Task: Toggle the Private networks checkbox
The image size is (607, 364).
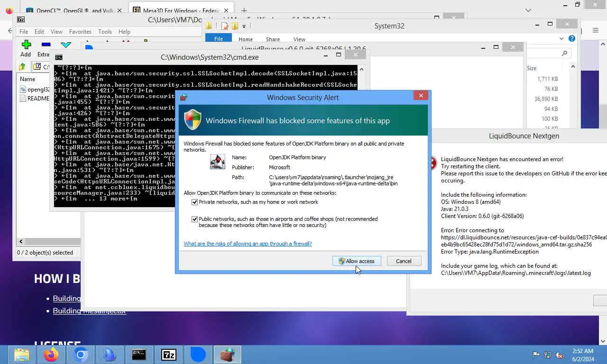Action: tap(194, 202)
